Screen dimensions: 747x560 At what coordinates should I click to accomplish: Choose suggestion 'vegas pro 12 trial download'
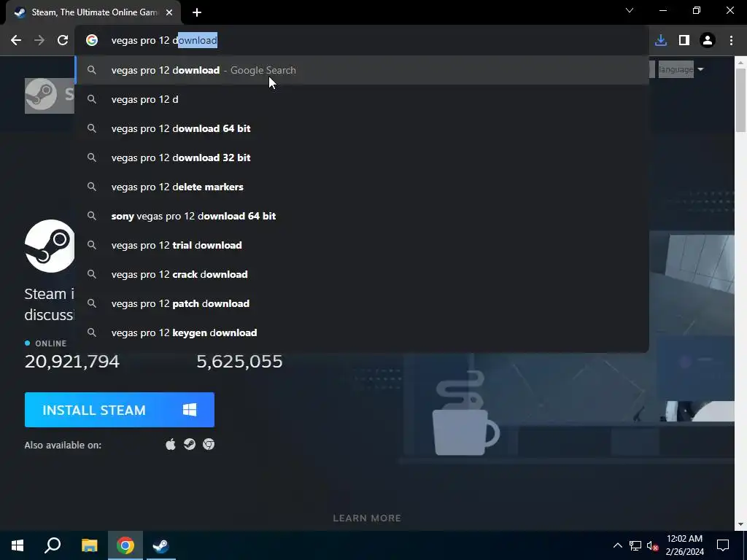point(362,245)
